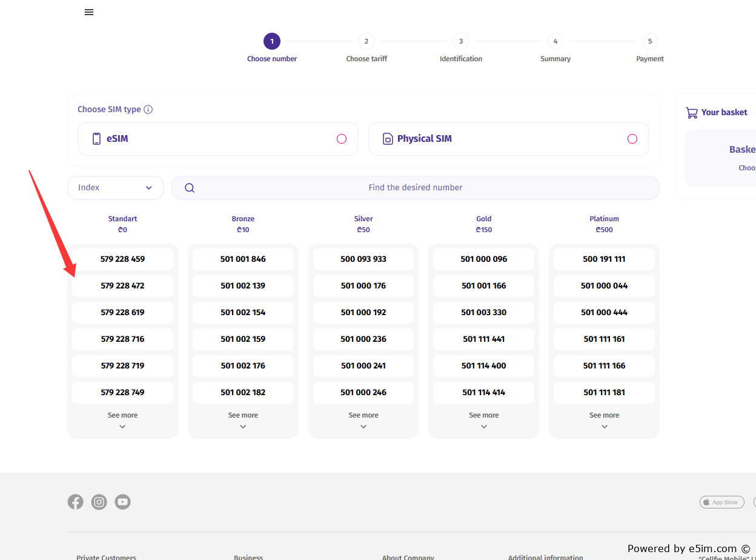Open the Index dropdown
Screen dimensions: 756x560
pyautogui.click(x=116, y=188)
